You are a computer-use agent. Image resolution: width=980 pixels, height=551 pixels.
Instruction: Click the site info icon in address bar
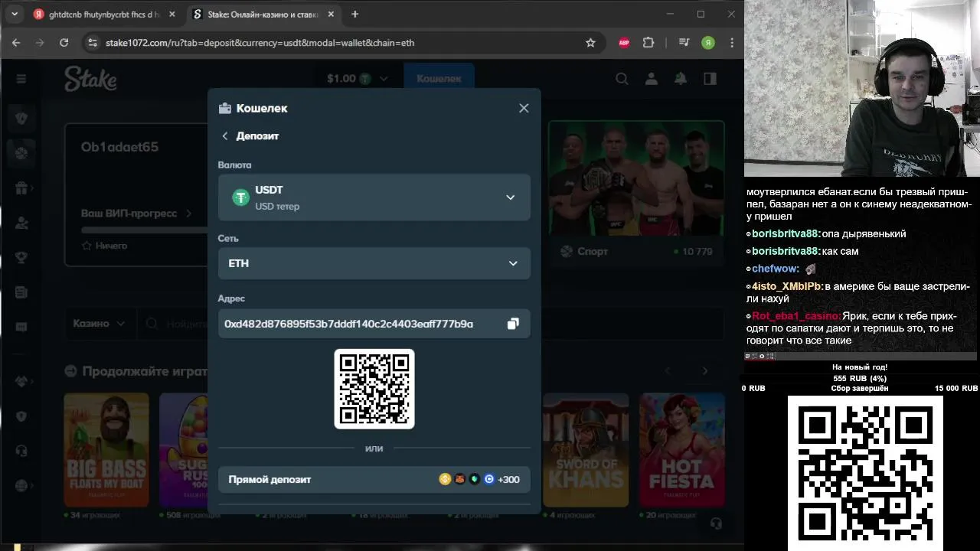point(92,43)
